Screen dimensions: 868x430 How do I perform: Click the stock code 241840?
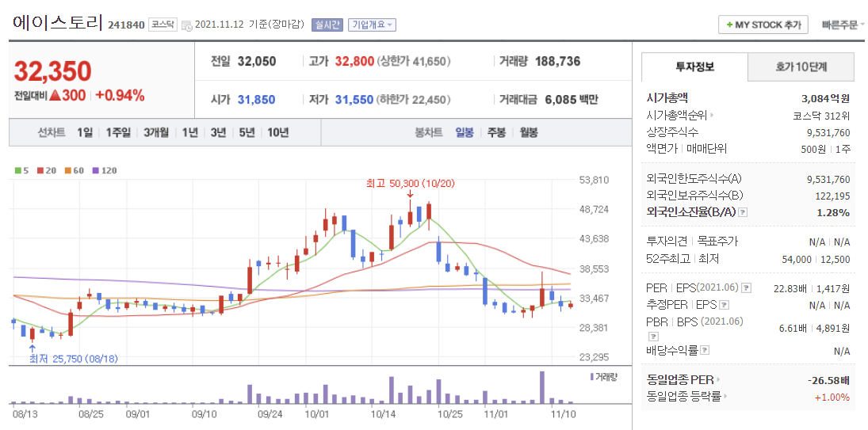pyautogui.click(x=126, y=25)
